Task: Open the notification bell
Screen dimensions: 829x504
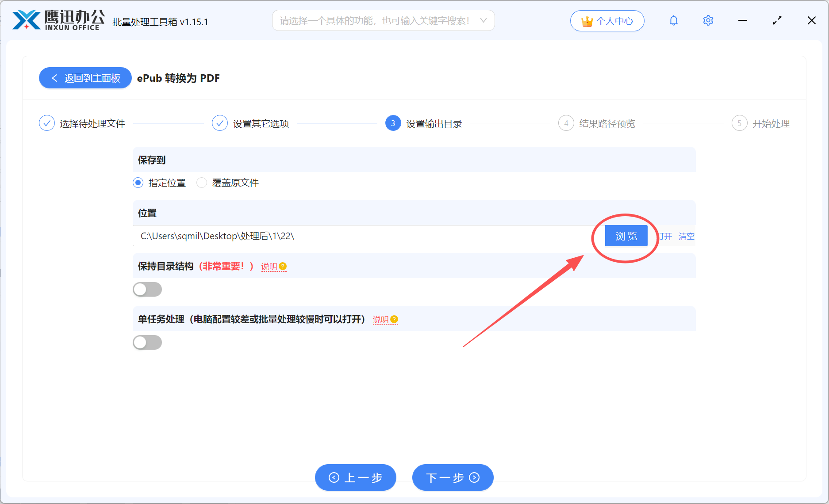Action: pyautogui.click(x=674, y=21)
